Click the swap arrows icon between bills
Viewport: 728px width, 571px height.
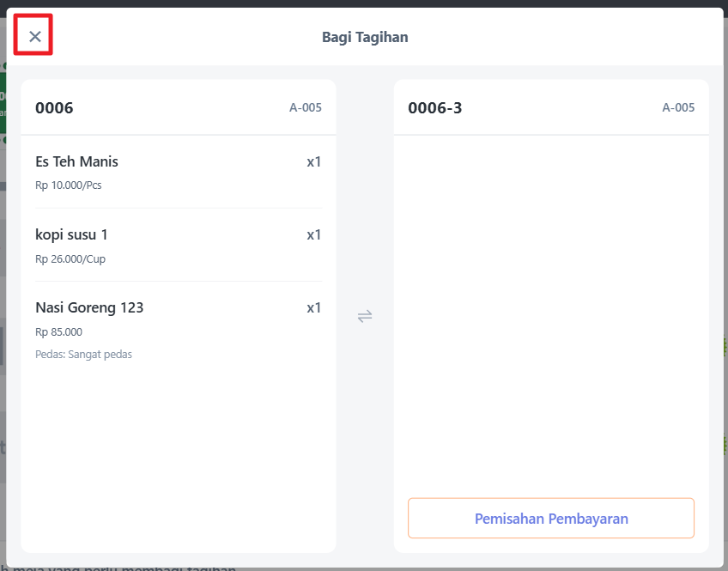pyautogui.click(x=365, y=316)
